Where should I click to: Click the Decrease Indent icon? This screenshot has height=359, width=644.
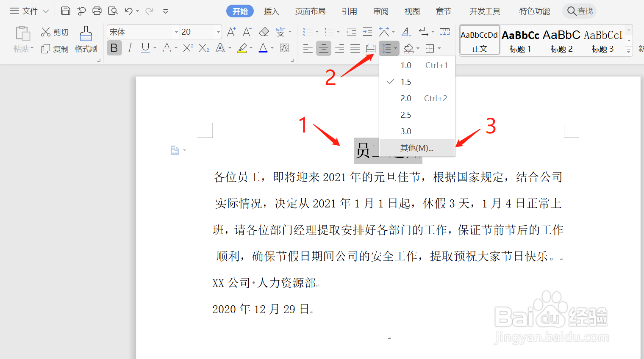tap(351, 32)
